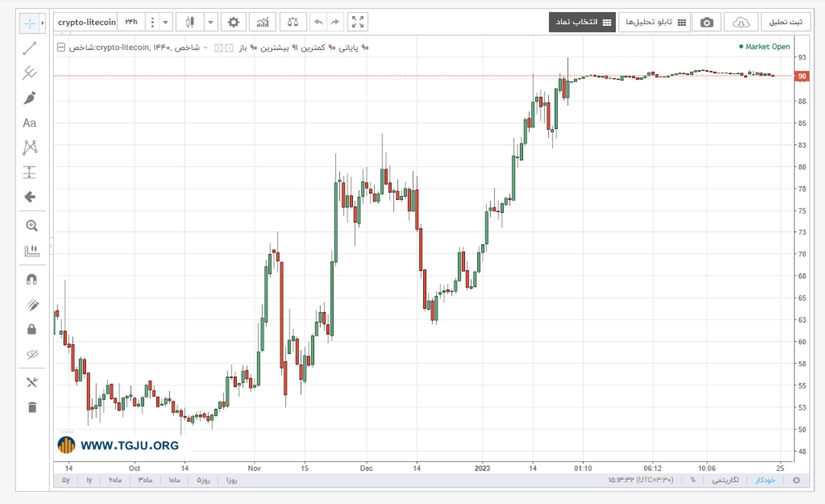Image resolution: width=825 pixels, height=504 pixels.
Task: Open the candlestick chart style dropdown arrow
Action: tap(211, 22)
